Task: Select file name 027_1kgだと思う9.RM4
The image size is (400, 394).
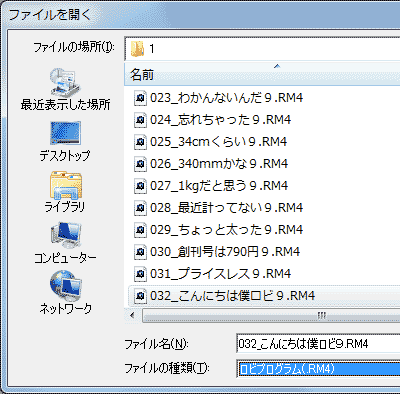Action: point(219,186)
